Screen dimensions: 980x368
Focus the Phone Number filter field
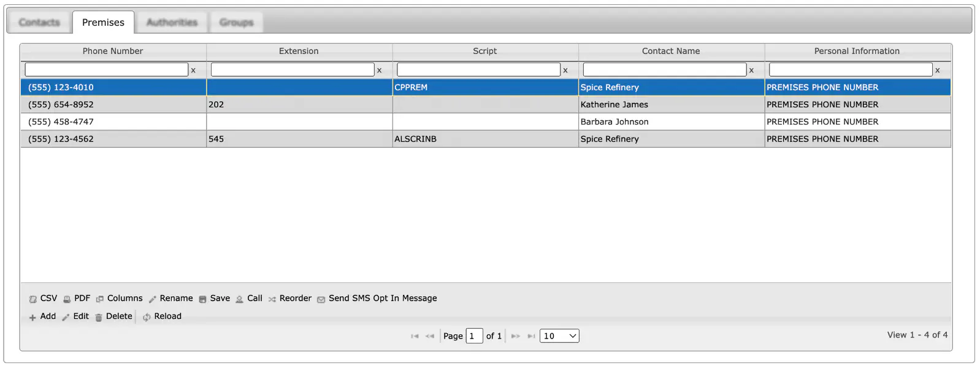pyautogui.click(x=107, y=70)
